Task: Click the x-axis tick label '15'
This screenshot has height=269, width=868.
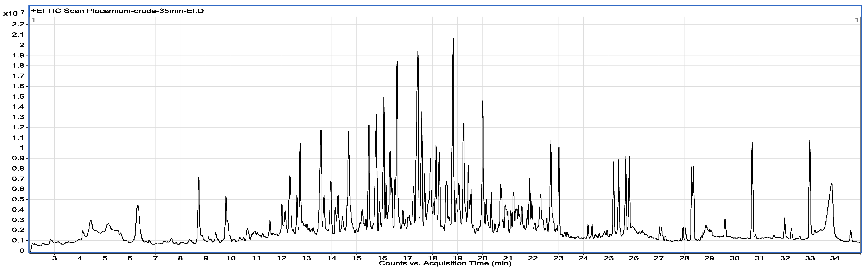Action: click(x=357, y=258)
